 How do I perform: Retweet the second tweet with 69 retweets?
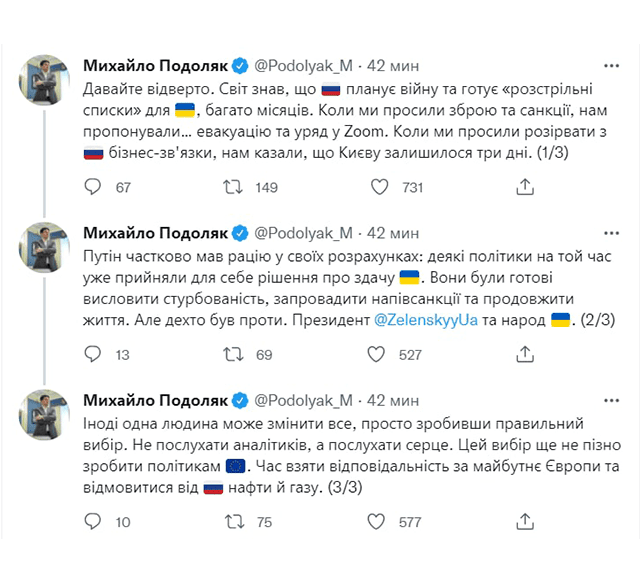pyautogui.click(x=234, y=354)
